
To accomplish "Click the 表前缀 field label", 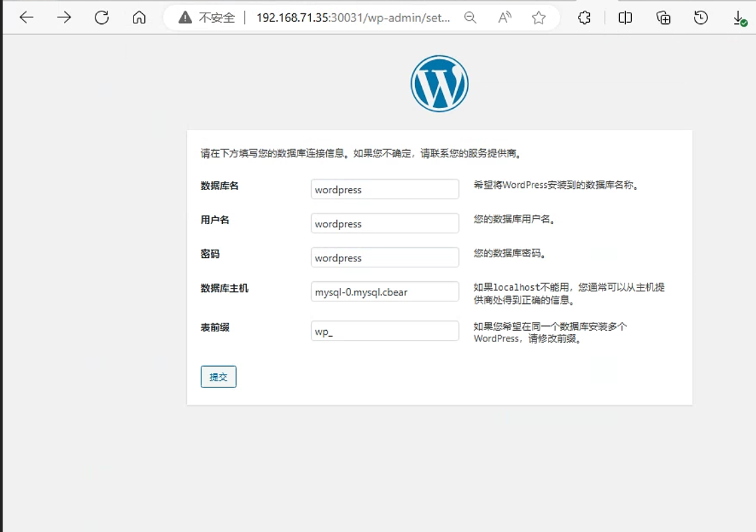I will [215, 327].
